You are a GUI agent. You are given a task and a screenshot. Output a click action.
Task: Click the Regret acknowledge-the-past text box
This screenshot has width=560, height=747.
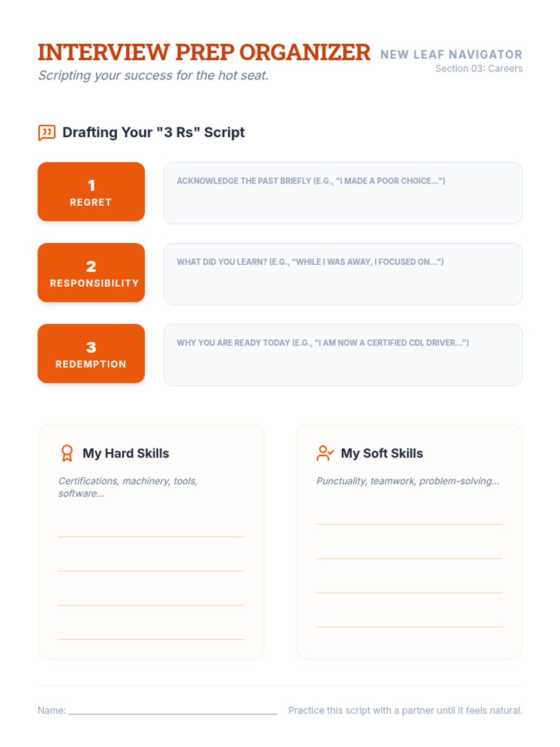(343, 193)
